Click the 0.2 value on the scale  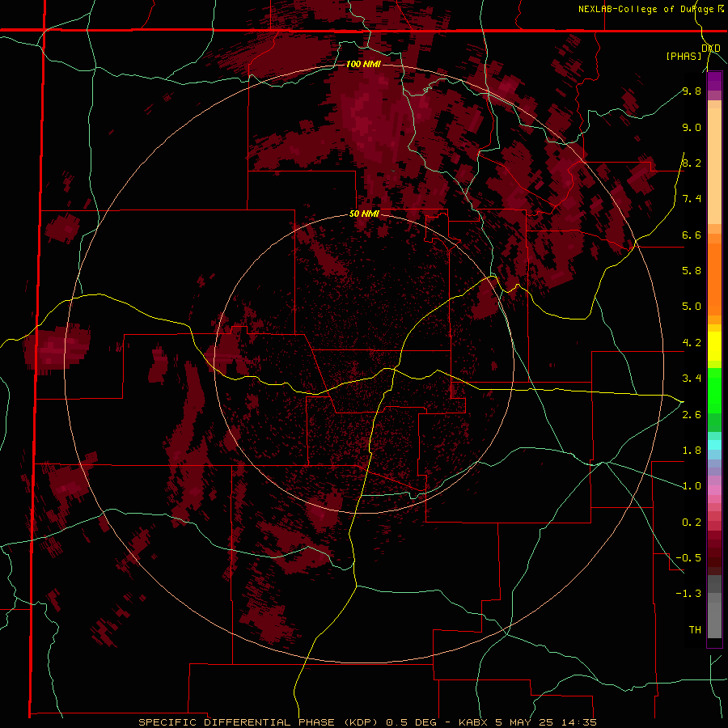tap(692, 523)
